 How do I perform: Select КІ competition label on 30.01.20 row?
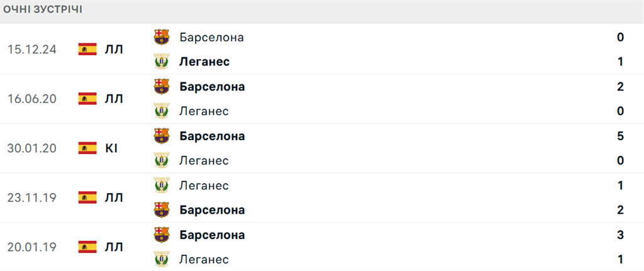click(x=111, y=148)
